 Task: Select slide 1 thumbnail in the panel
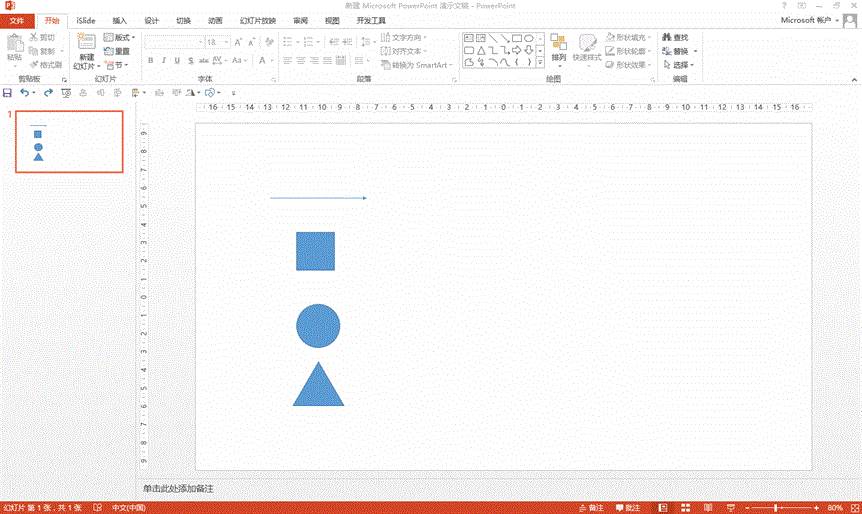pyautogui.click(x=67, y=141)
